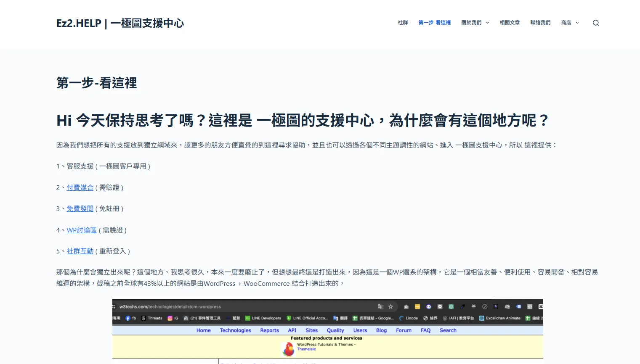Open the WP討論區 link
640x364 pixels.
tap(82, 230)
